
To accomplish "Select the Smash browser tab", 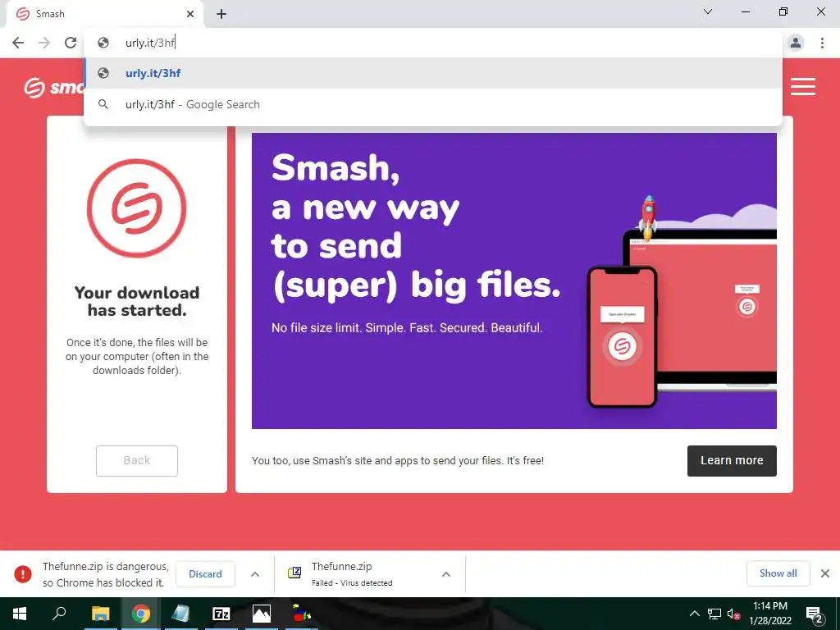I will (104, 14).
